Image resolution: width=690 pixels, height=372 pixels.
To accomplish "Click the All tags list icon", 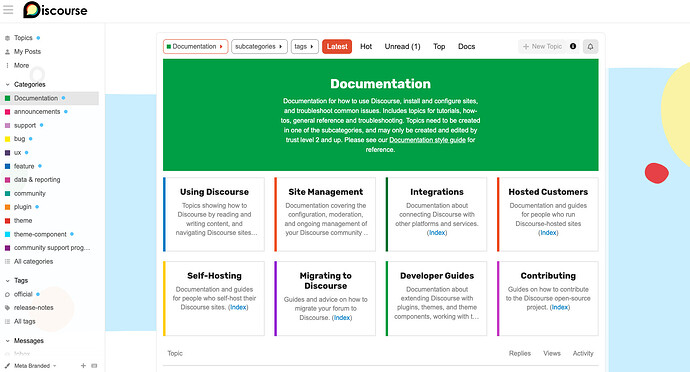I will coord(7,322).
